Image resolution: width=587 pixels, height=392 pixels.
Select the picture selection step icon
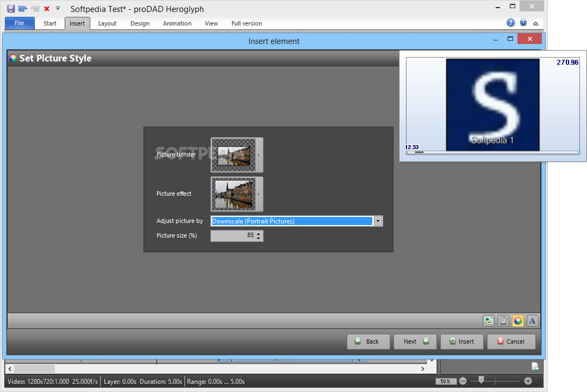point(489,320)
